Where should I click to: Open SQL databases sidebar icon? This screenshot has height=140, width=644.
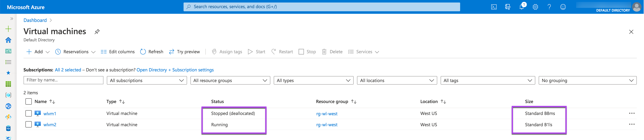[8, 128]
